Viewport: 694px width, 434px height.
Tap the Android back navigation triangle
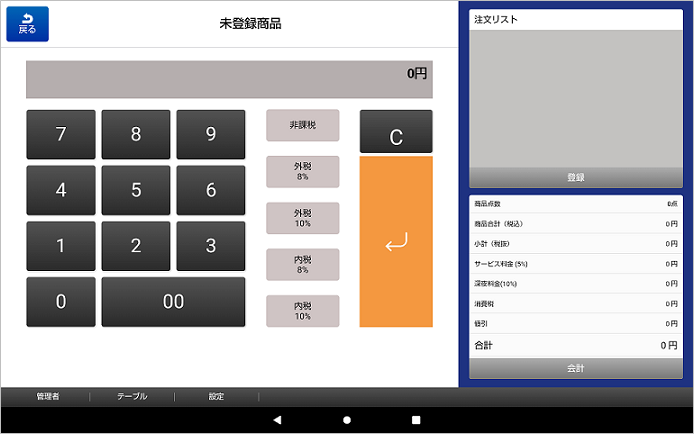tap(278, 420)
